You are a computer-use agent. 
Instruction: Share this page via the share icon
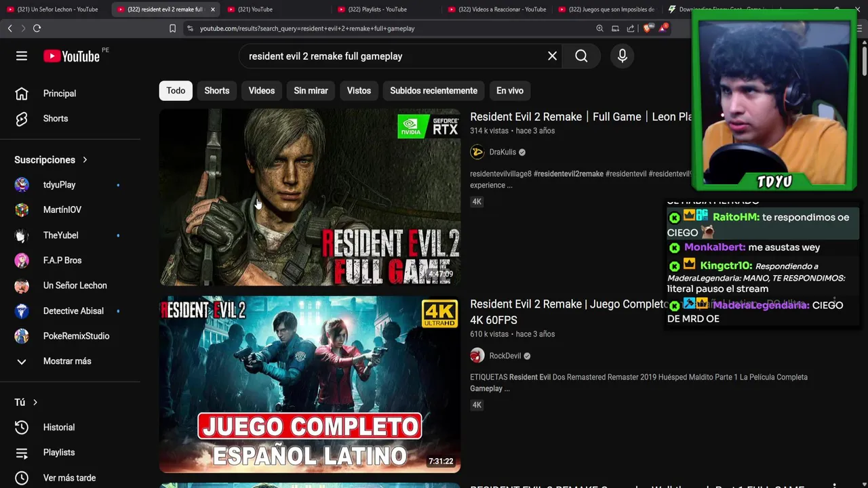[x=631, y=28]
